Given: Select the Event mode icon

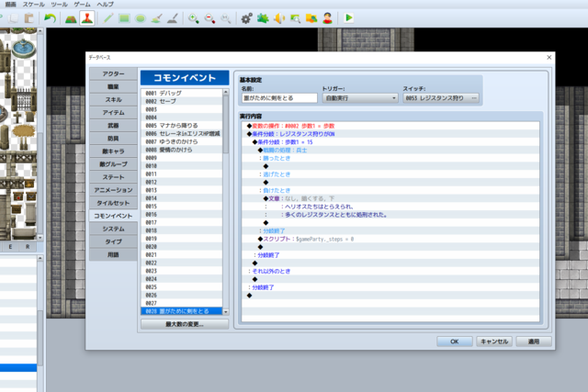Looking at the screenshot, I should 87,18.
